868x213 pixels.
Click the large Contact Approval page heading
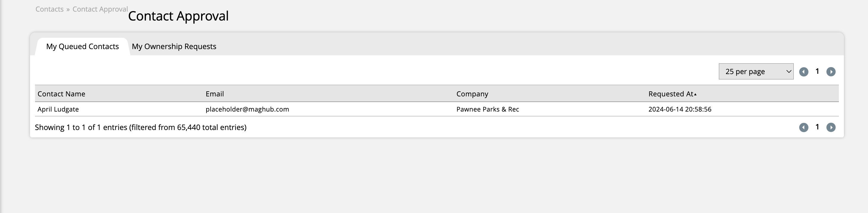pyautogui.click(x=178, y=16)
